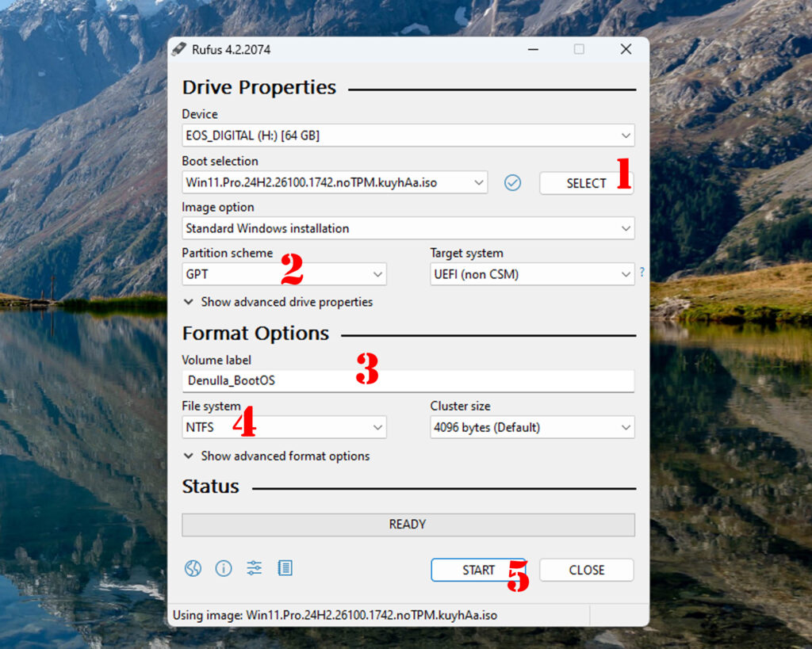
Task: Open the Partition scheme GPT dropdown
Action: coord(284,275)
